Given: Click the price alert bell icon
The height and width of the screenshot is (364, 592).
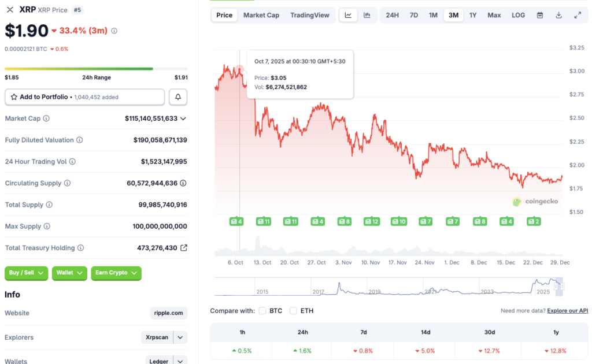Looking at the screenshot, I should 178,97.
